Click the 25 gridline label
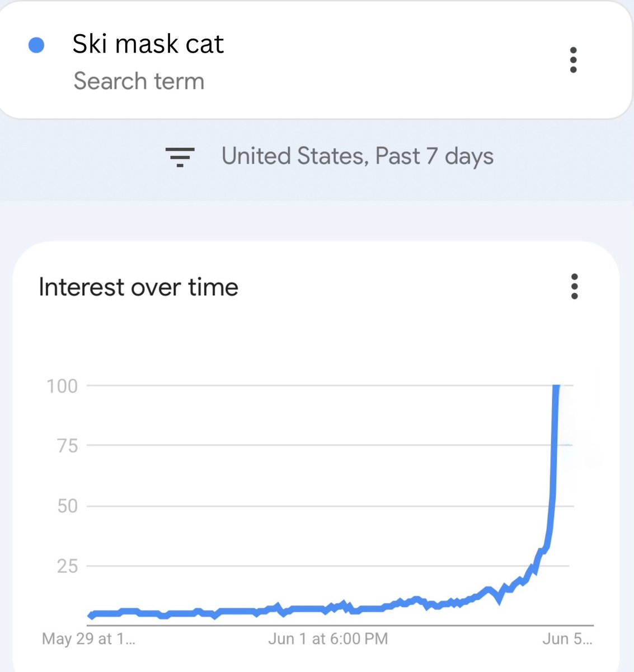The height and width of the screenshot is (672, 634). click(x=67, y=566)
